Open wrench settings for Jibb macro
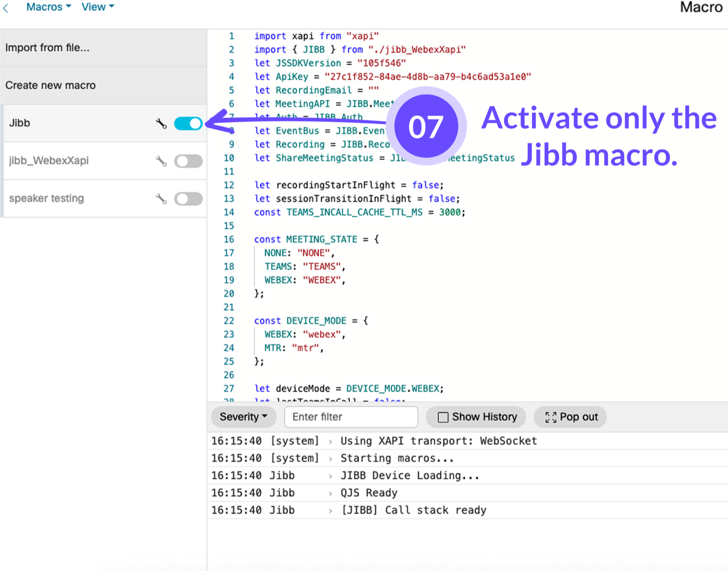 coord(162,123)
